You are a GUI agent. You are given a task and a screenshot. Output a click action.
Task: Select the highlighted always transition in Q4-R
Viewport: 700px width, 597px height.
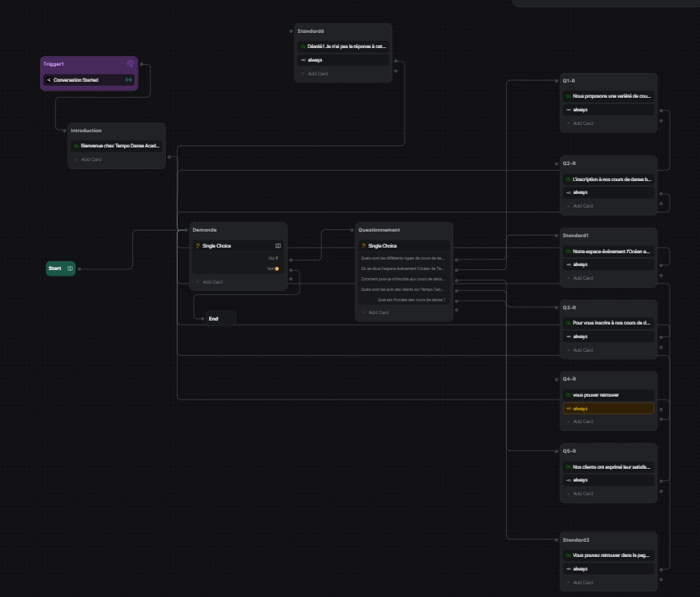click(608, 409)
